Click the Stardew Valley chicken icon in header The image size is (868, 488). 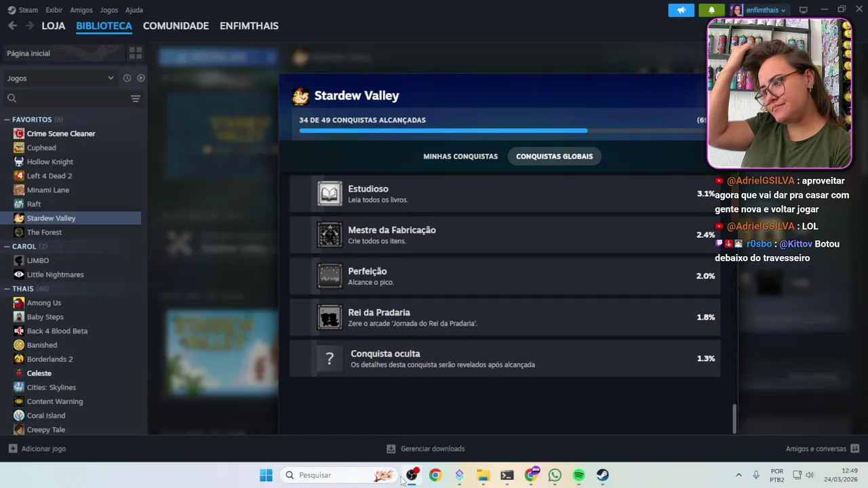click(300, 96)
